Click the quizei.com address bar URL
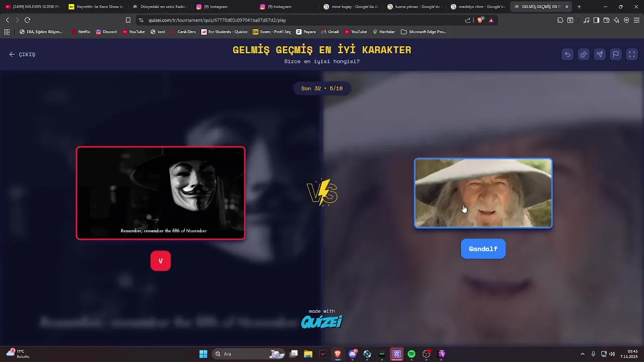Viewport: 644px width, 362px height. click(217, 20)
